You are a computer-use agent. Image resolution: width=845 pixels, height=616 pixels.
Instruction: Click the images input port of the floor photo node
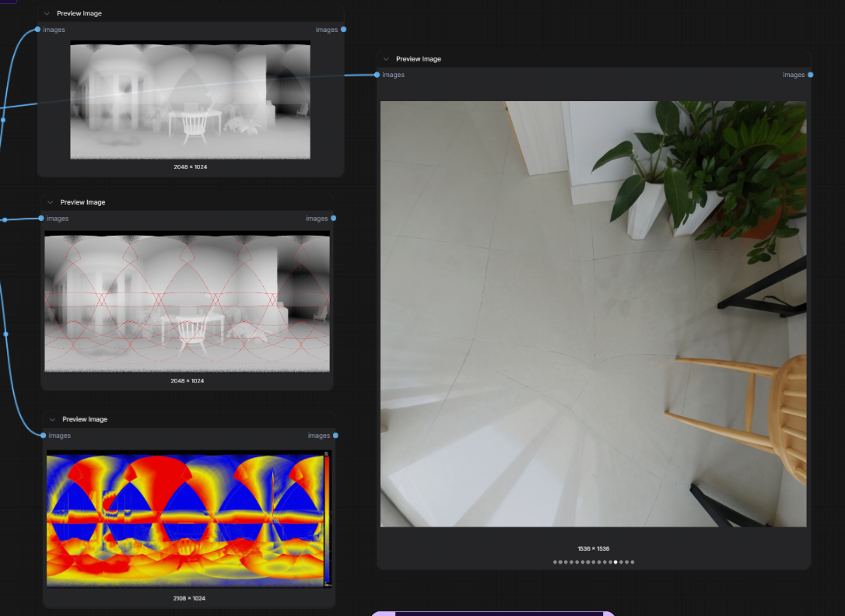(377, 75)
